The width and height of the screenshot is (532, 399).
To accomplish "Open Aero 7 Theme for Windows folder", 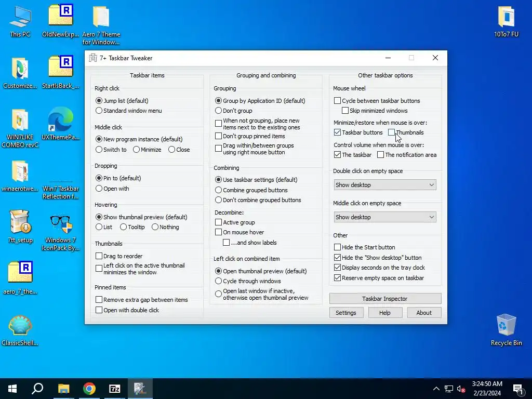I will point(101,25).
